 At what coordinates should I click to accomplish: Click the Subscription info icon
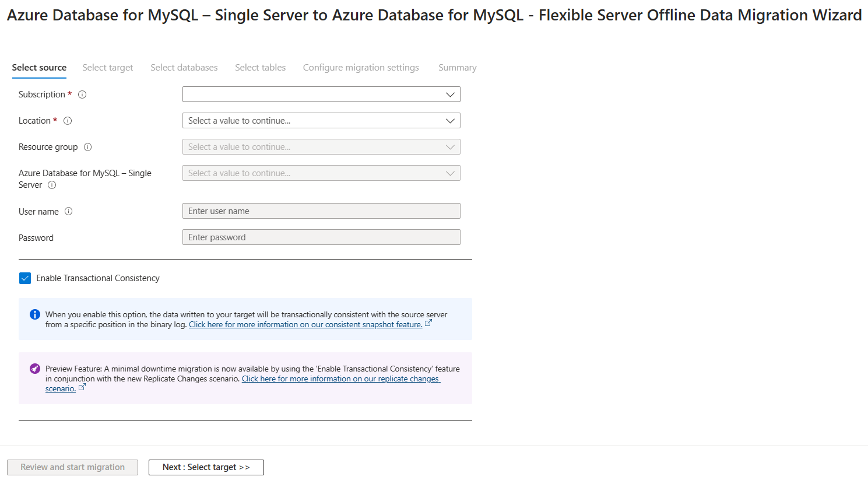[82, 94]
